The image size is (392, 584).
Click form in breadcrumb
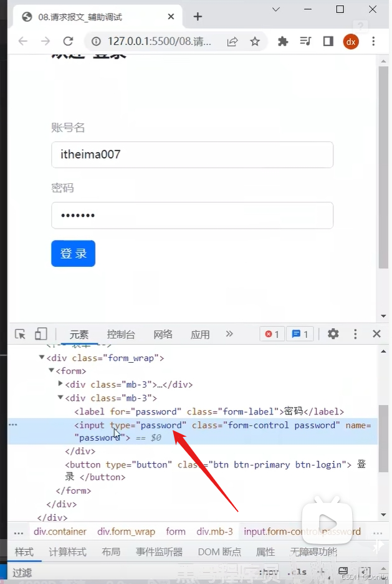(x=176, y=532)
